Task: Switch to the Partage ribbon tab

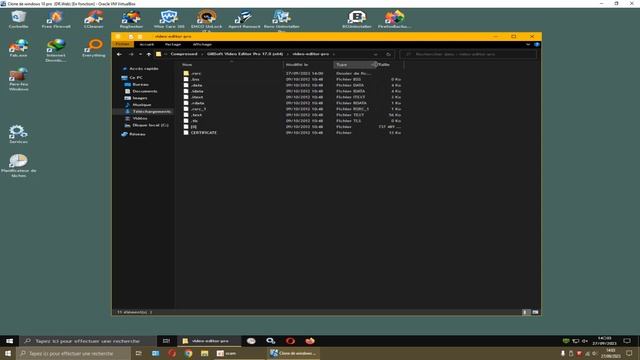Action: (173, 44)
